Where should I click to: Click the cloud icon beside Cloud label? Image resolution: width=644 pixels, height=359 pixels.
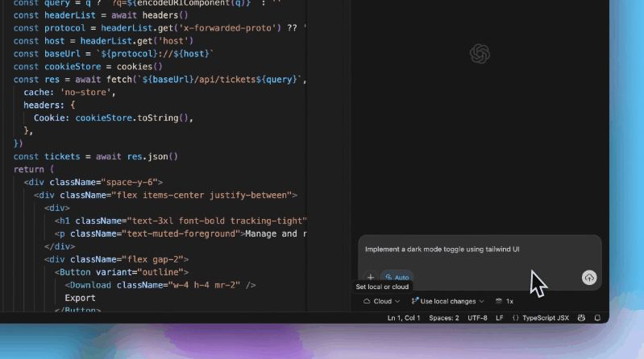pos(367,301)
